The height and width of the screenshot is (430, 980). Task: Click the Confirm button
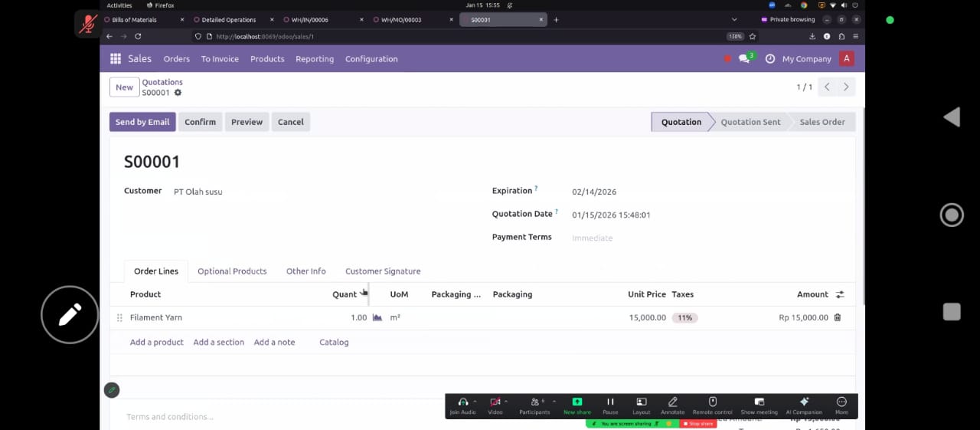pos(200,122)
